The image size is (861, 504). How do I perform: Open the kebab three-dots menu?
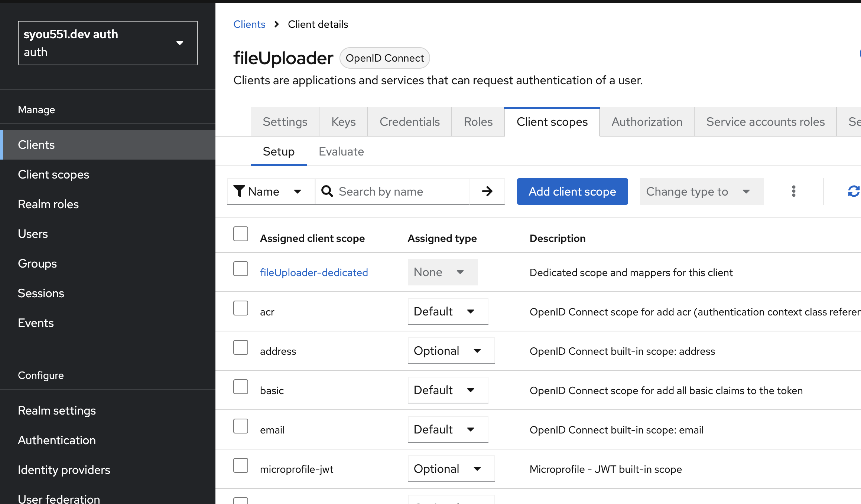[793, 192]
